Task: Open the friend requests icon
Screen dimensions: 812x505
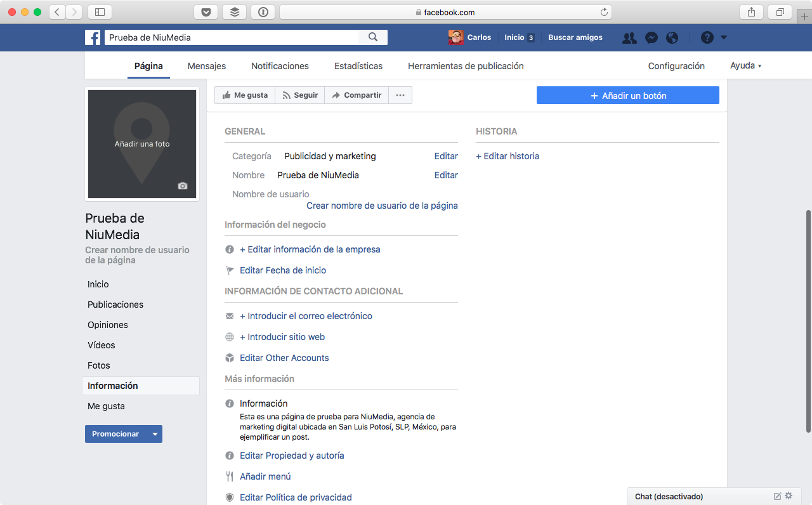Action: click(x=629, y=38)
